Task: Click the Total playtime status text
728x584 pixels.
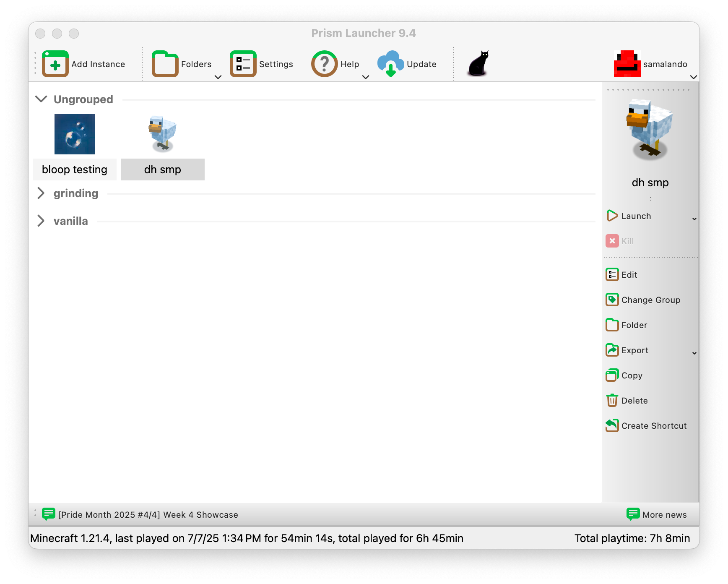Action: point(632,538)
